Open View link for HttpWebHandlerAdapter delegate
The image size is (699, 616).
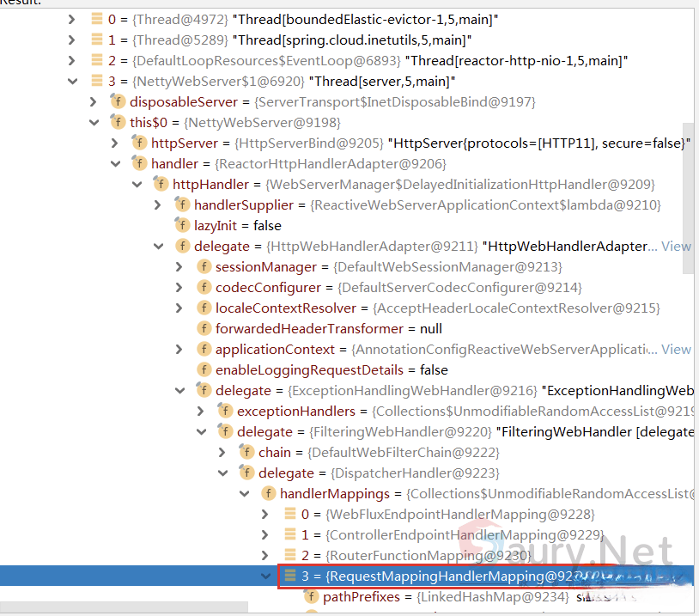(x=675, y=247)
